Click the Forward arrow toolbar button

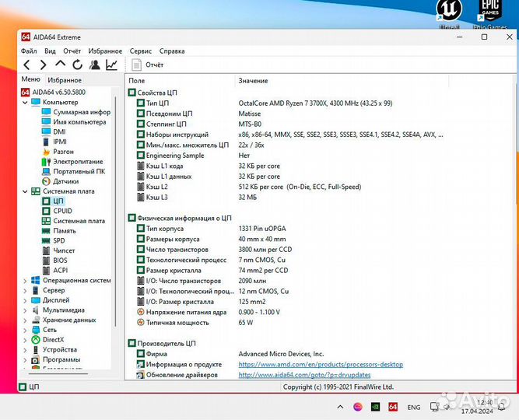pos(43,65)
